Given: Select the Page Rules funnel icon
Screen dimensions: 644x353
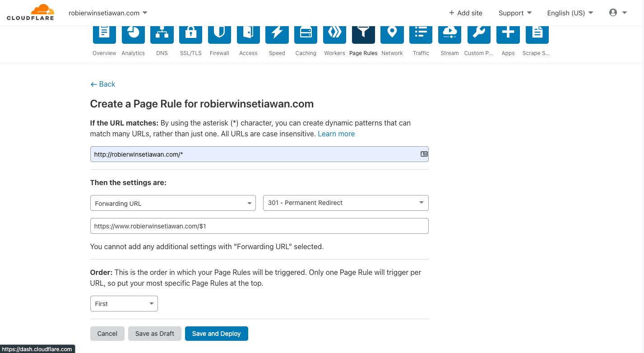Looking at the screenshot, I should click(x=363, y=35).
